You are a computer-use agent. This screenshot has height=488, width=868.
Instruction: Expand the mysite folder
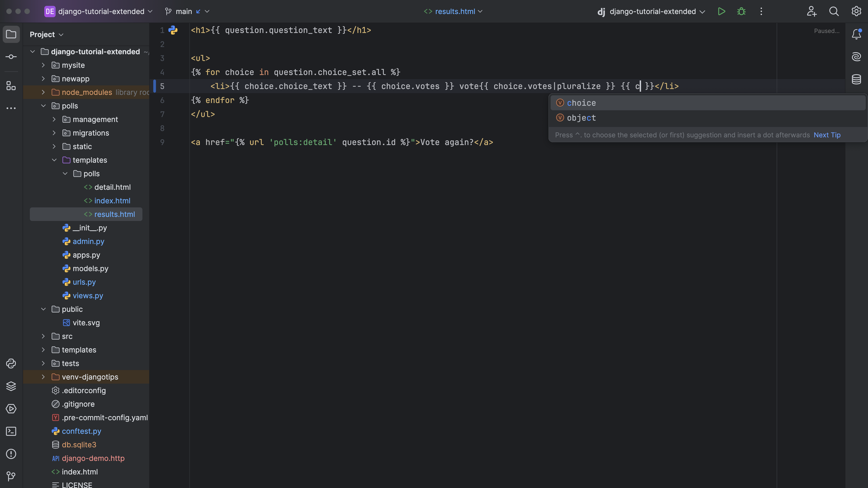tap(43, 65)
